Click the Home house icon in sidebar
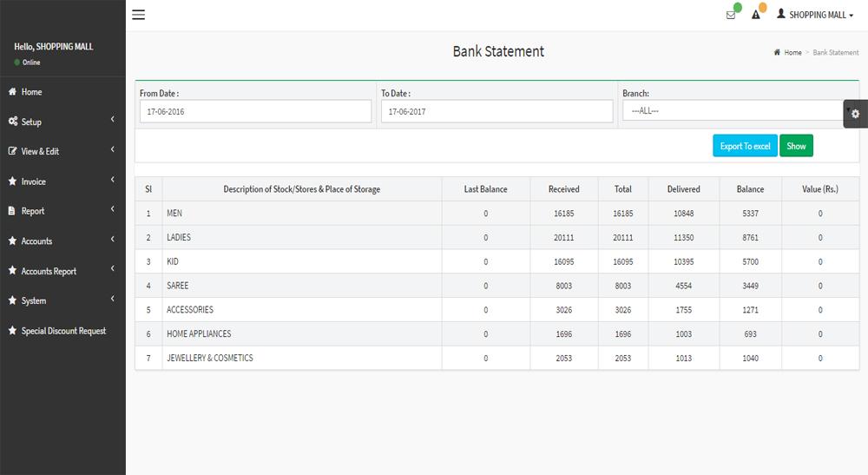 [x=12, y=91]
